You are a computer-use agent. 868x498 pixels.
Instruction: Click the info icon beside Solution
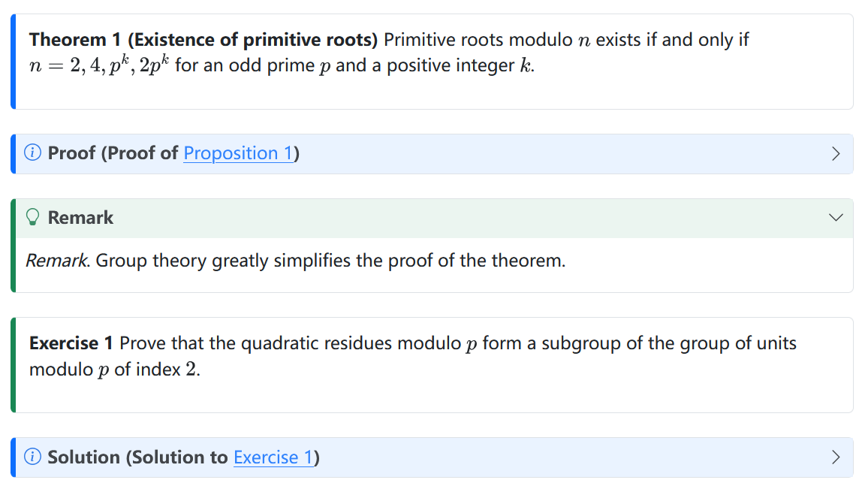point(33,457)
